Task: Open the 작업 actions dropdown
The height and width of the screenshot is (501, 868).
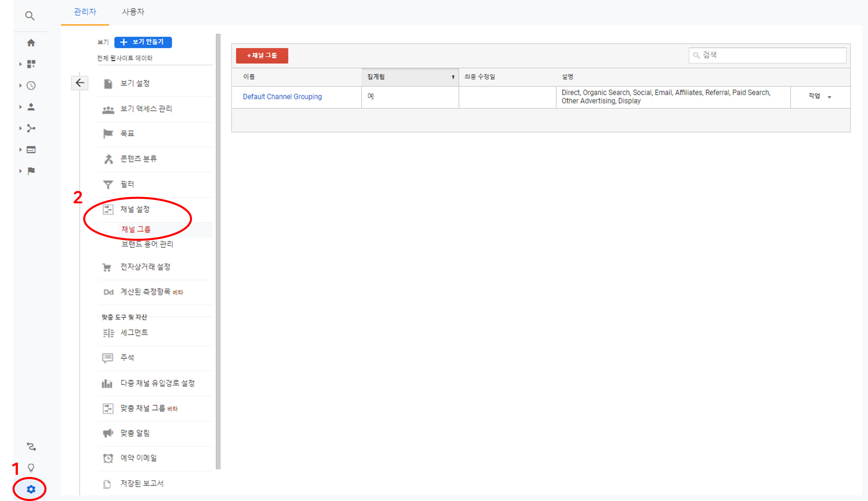Action: click(820, 96)
